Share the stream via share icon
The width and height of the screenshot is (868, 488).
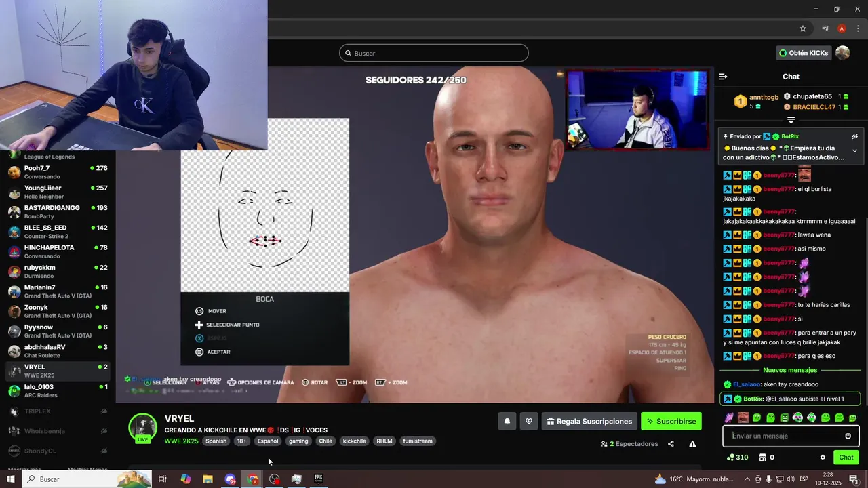[671, 444]
